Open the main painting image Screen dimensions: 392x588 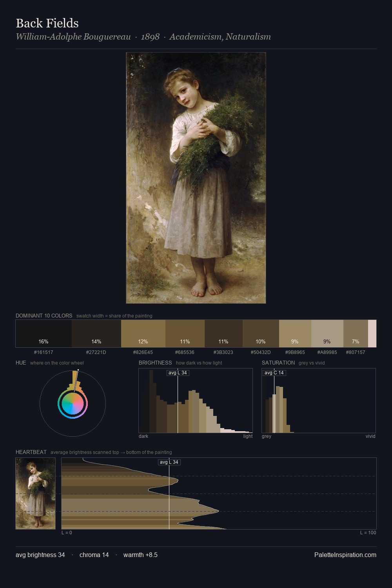pyautogui.click(x=196, y=178)
